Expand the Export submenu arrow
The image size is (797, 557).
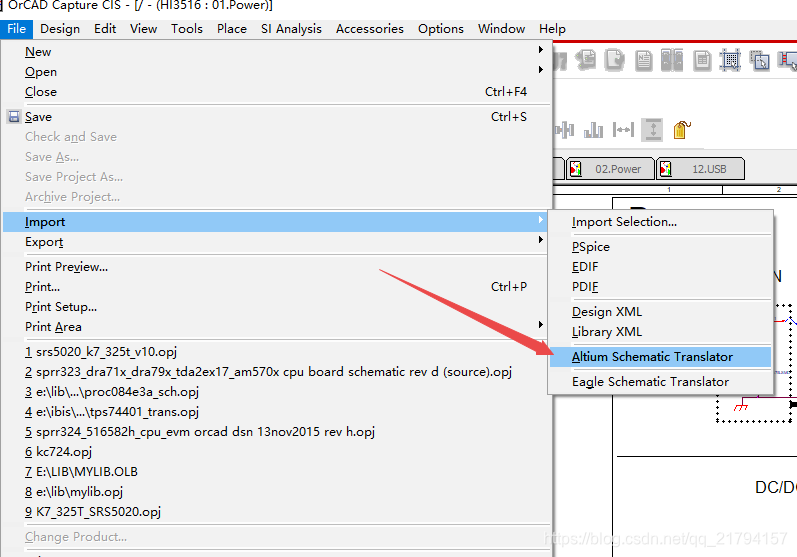(x=540, y=239)
